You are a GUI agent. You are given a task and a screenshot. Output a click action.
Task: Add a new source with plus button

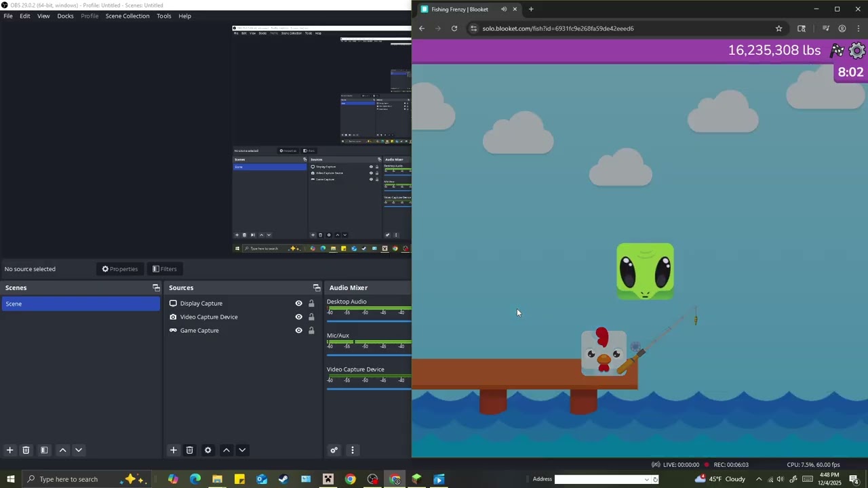pyautogui.click(x=174, y=450)
